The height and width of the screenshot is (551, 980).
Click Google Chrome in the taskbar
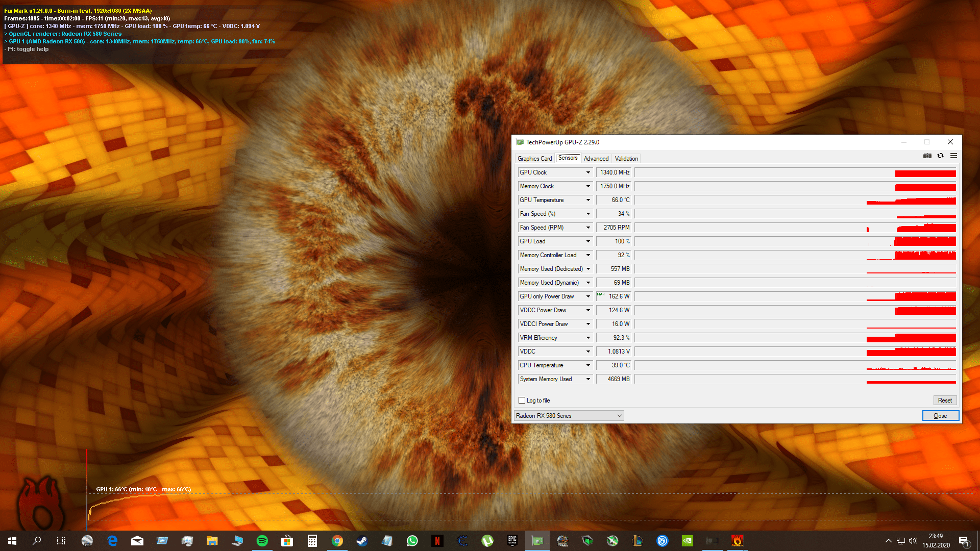coord(337,541)
